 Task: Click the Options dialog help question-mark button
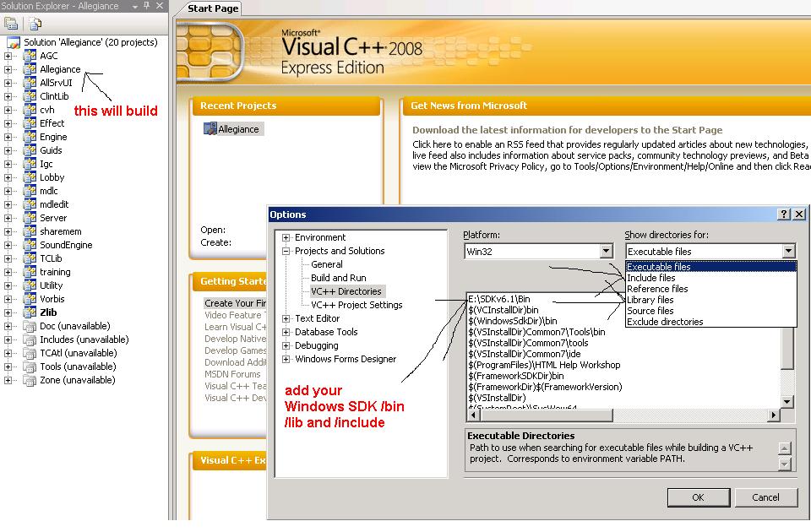pos(784,214)
